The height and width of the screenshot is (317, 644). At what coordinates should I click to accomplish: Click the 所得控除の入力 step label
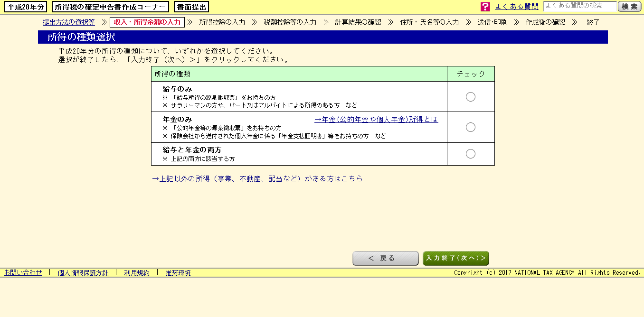222,22
